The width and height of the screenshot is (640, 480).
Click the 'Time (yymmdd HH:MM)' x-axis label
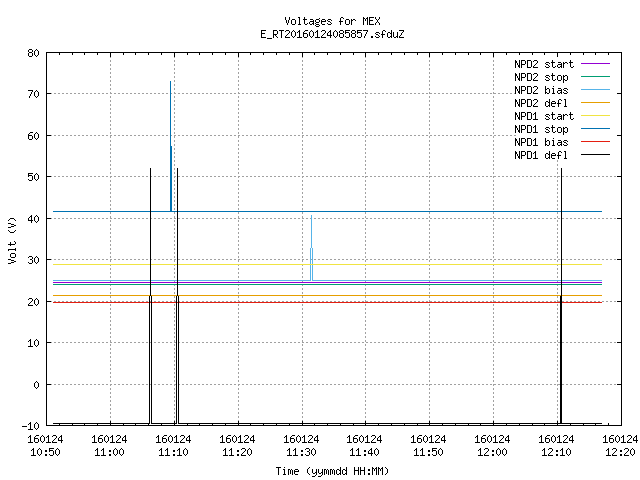pos(332,471)
